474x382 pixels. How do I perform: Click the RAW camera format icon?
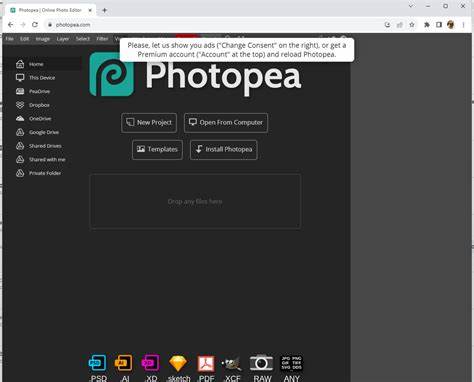click(x=262, y=363)
